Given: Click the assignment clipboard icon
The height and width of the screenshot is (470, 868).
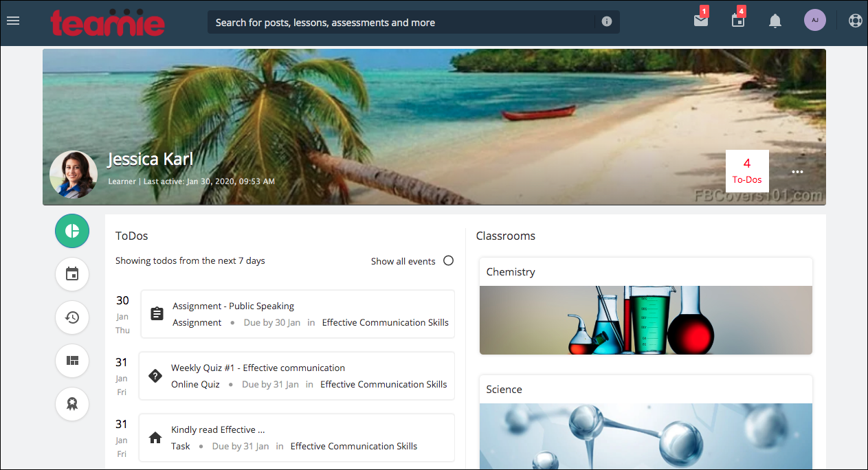Looking at the screenshot, I should (x=157, y=314).
